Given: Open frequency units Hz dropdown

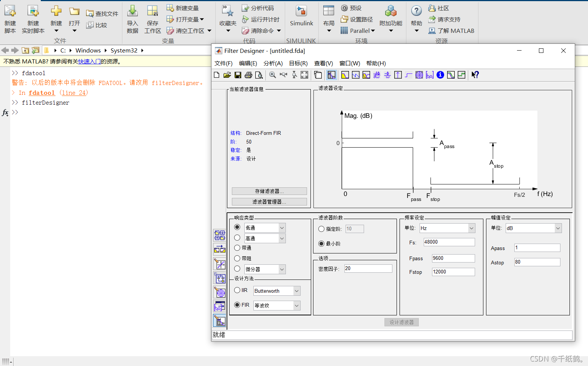Looking at the screenshot, I should pos(471,228).
